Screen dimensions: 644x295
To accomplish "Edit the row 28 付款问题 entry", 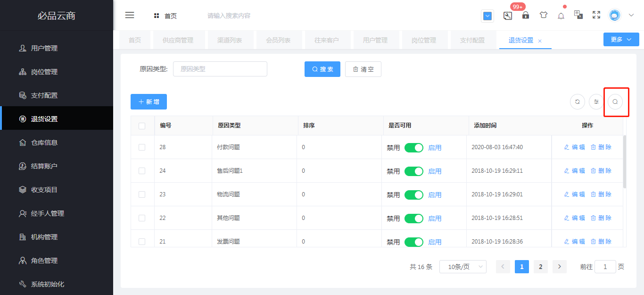I will pyautogui.click(x=574, y=147).
